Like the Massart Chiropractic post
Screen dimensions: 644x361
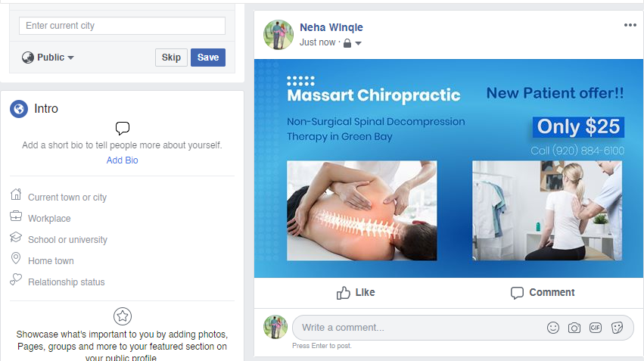355,292
